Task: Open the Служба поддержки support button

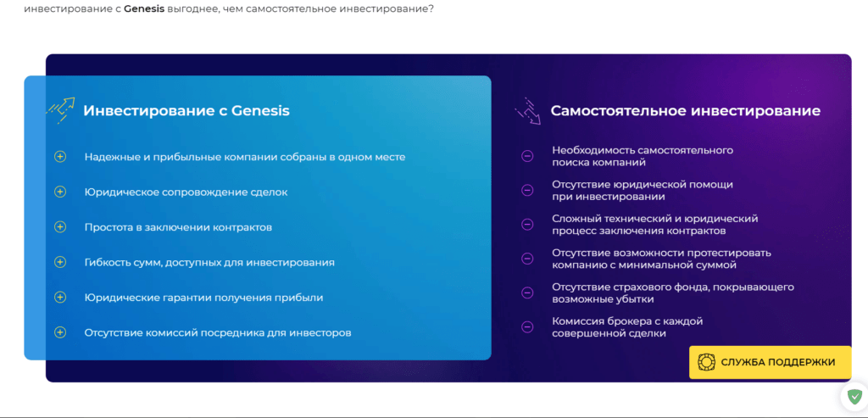Action: coord(770,362)
